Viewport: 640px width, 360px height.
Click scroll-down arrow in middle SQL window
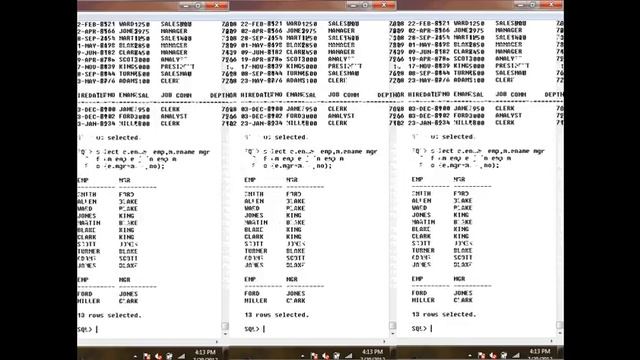click(392, 333)
